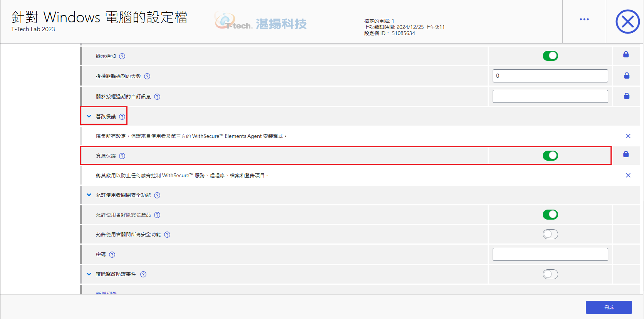Click the 關於授權過期的自訂訊息 text field
The image size is (644, 319).
[x=550, y=96]
